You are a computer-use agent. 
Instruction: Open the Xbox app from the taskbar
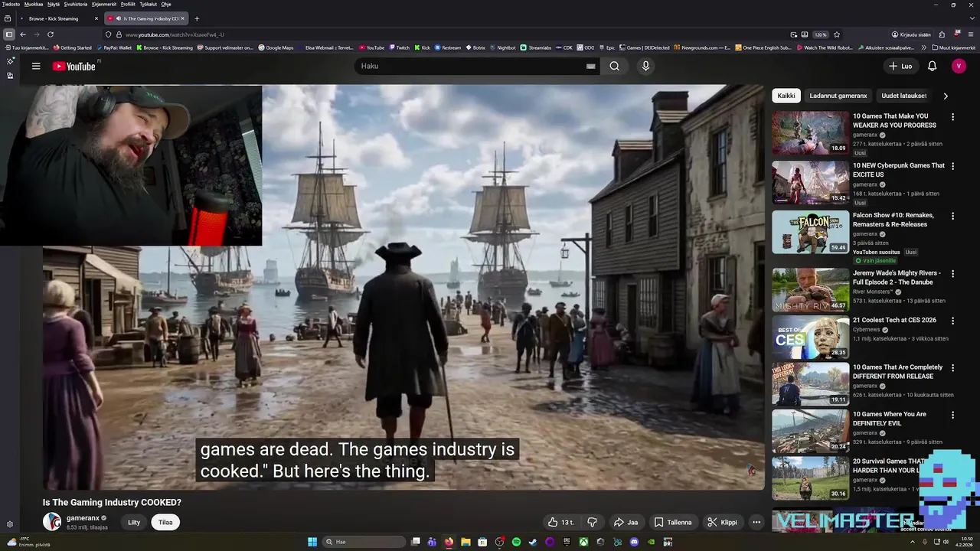[583, 542]
